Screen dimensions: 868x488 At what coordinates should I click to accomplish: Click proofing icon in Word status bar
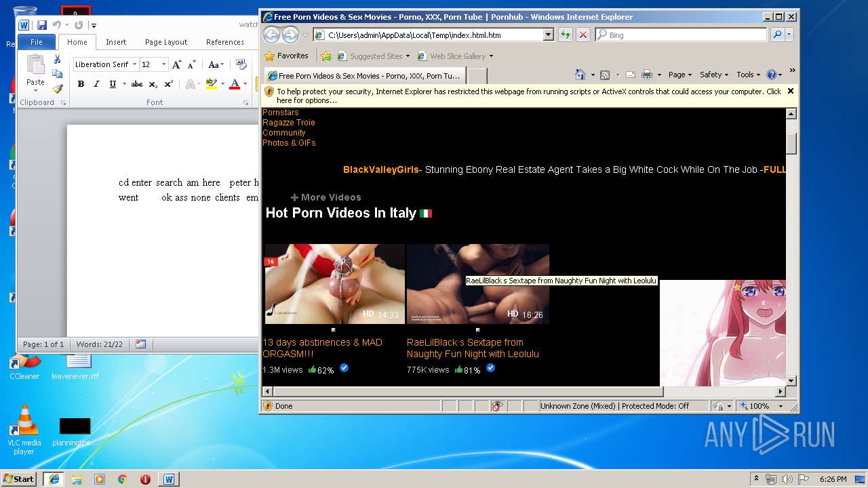[140, 344]
